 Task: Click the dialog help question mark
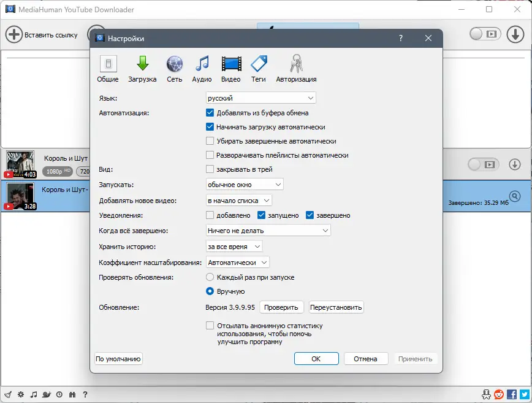click(400, 38)
